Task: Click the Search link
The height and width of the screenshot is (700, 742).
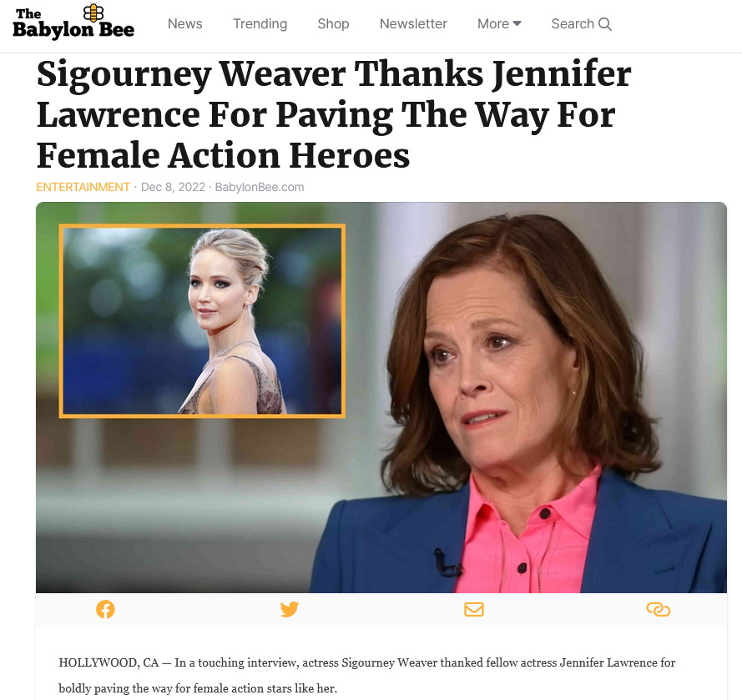Action: [581, 23]
